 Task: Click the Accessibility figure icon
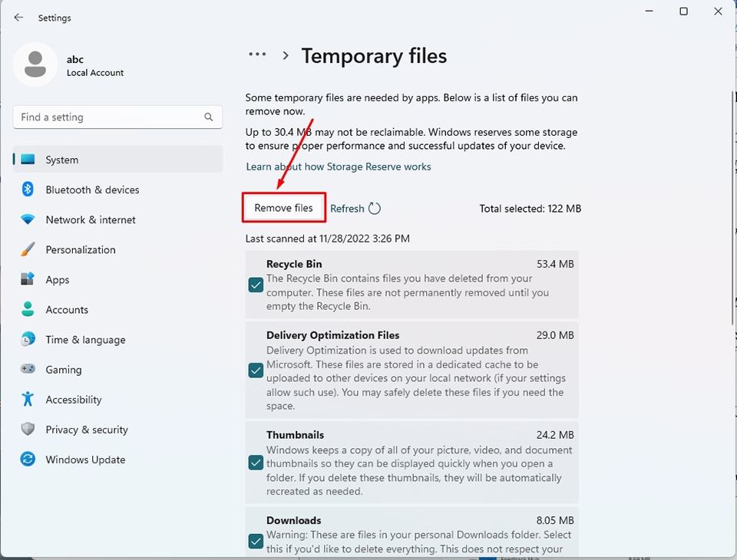[28, 400]
